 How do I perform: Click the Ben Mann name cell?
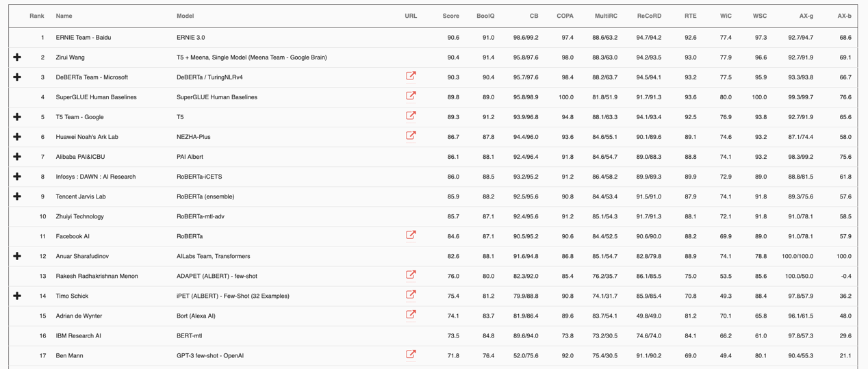pos(69,355)
